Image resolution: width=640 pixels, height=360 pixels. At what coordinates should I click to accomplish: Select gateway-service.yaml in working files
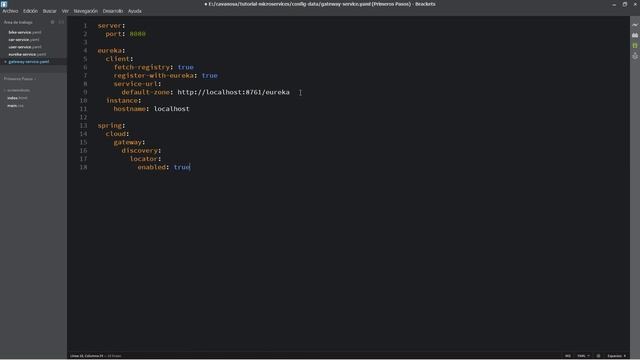[29, 62]
